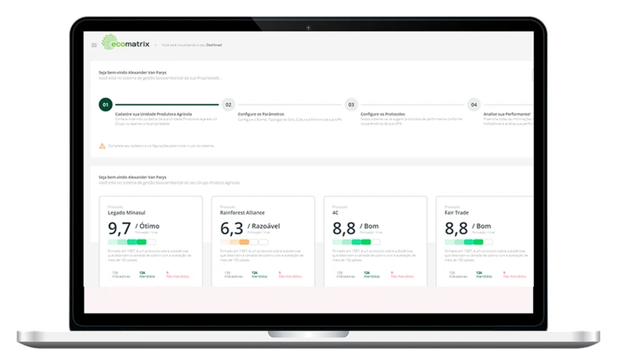Click Atendidos count in Fair Trade card
620x364 pixels.
pos(484,275)
